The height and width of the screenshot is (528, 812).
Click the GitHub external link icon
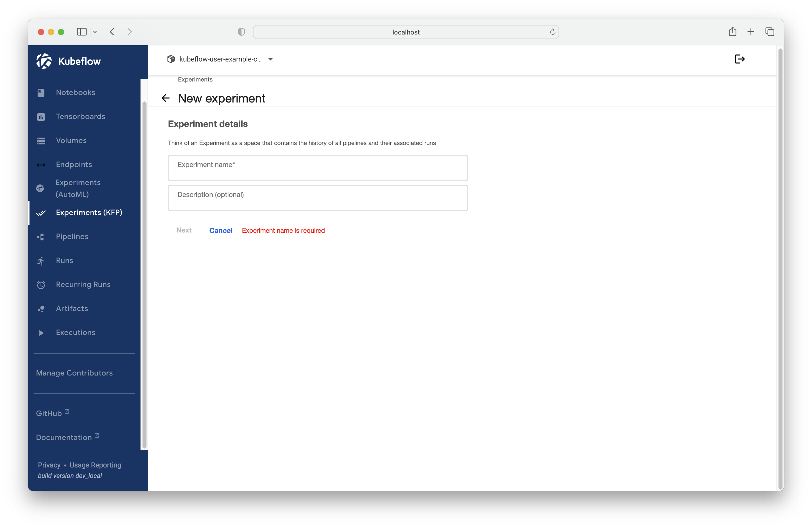[x=67, y=411]
